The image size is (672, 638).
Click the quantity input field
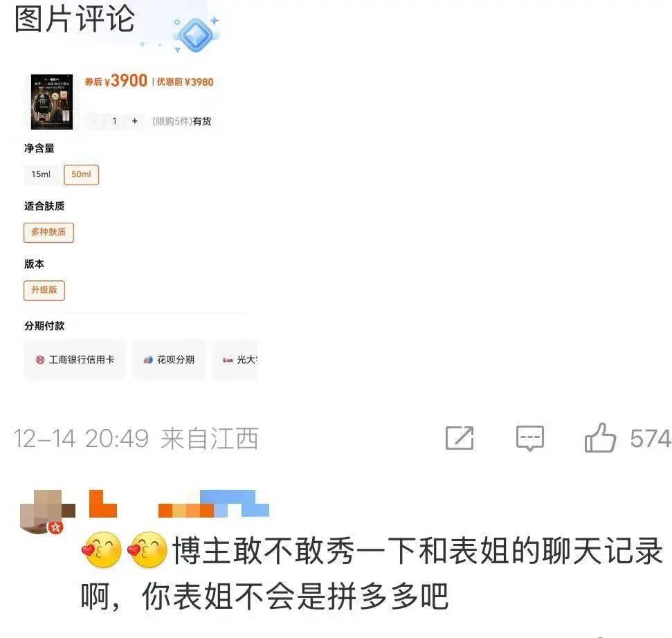114,121
